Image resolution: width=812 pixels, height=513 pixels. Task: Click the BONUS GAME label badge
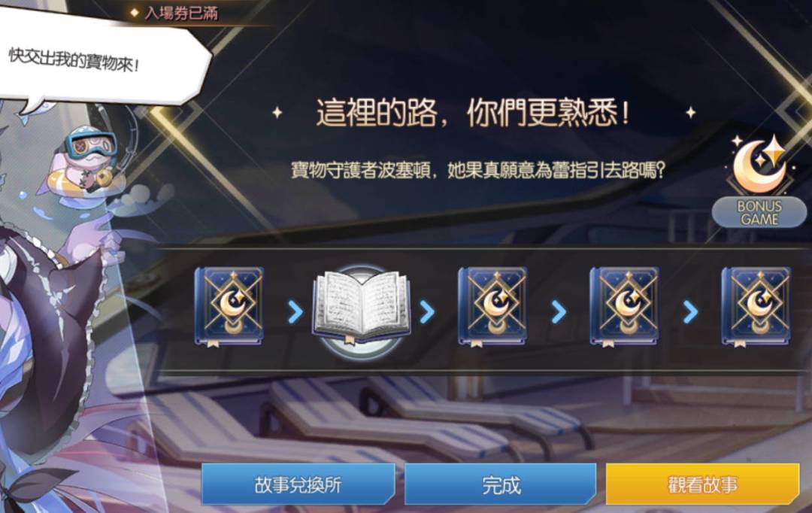coord(759,212)
